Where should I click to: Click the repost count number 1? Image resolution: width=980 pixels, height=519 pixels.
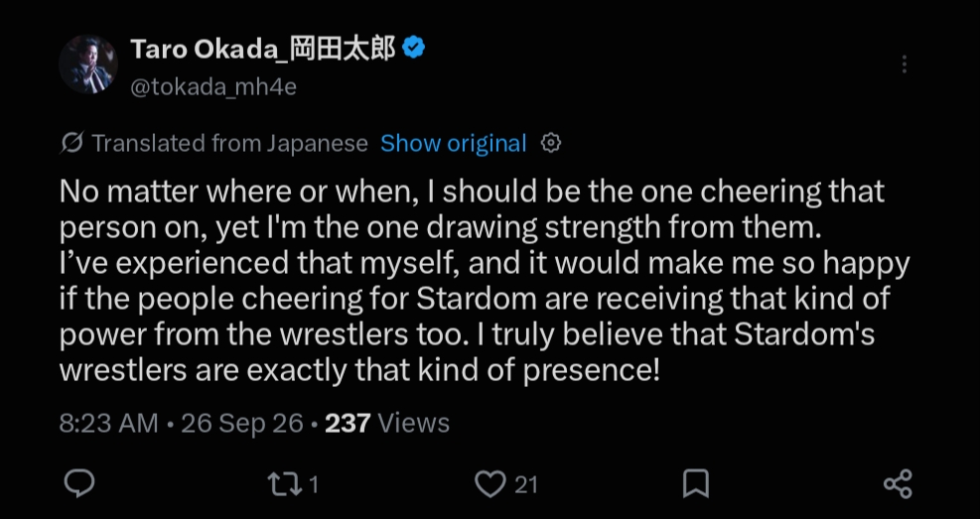(x=313, y=484)
